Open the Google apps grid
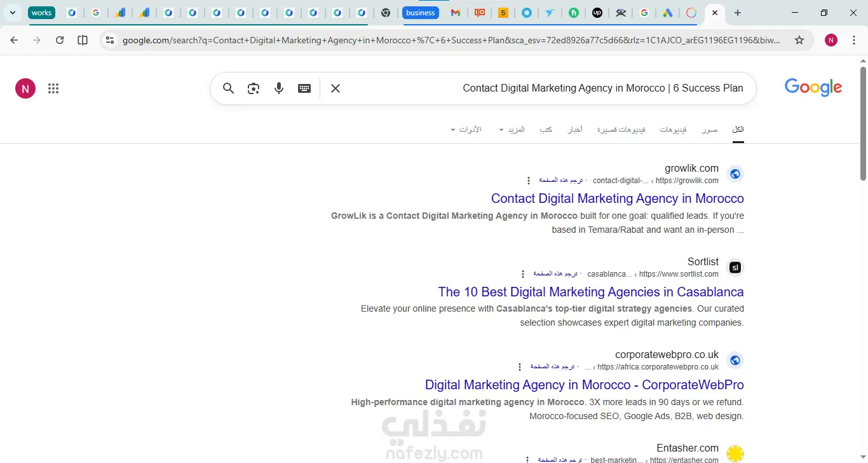868x463 pixels. coord(53,89)
